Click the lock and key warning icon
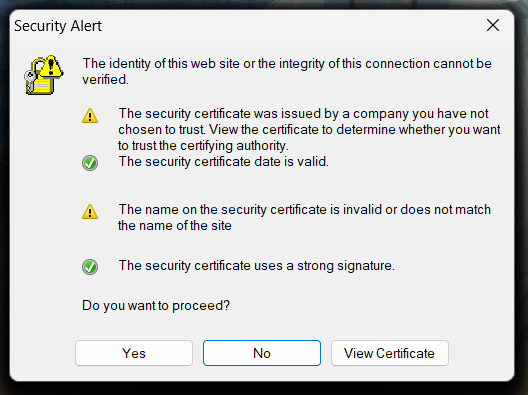The image size is (528, 395). (x=44, y=74)
